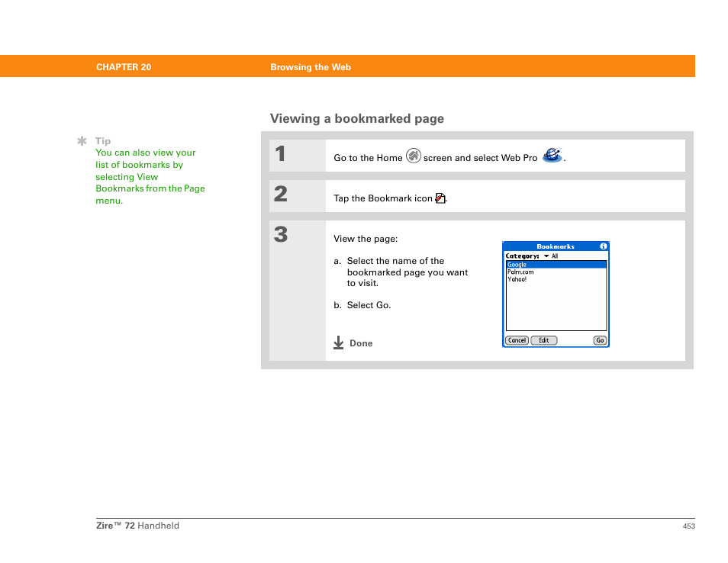Select the Yahoo! bookmark
This screenshot has height=563, width=728.
517,279
